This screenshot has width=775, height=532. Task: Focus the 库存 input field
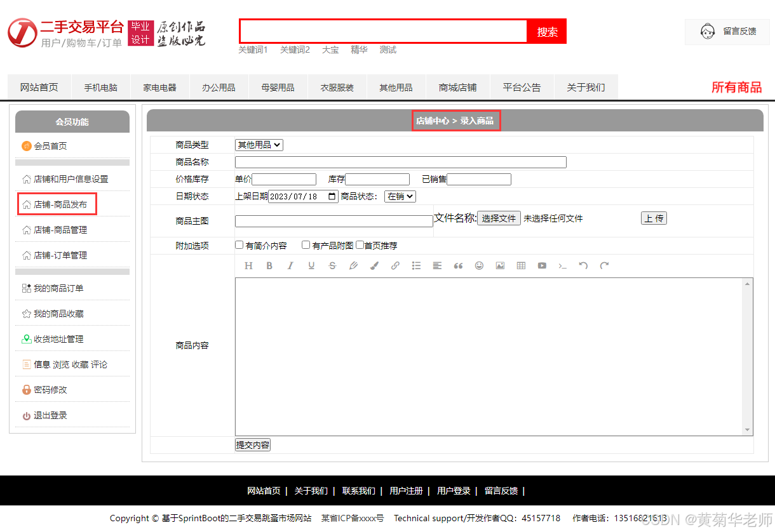377,179
